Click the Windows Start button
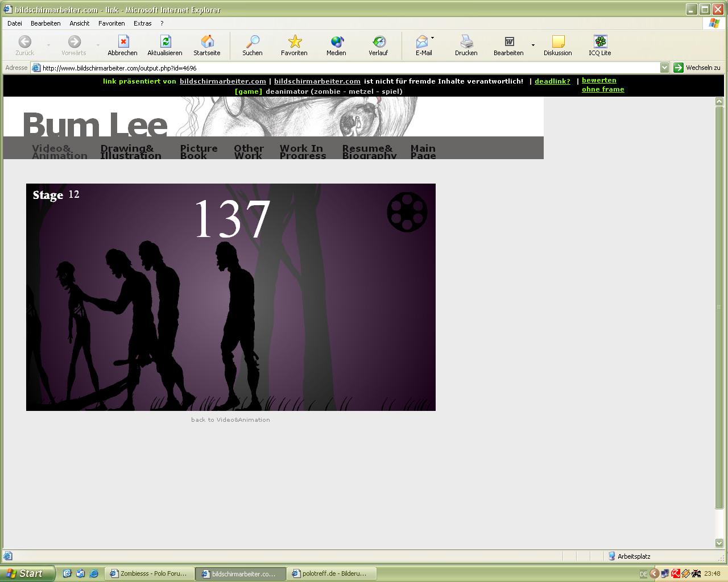 pyautogui.click(x=28, y=573)
